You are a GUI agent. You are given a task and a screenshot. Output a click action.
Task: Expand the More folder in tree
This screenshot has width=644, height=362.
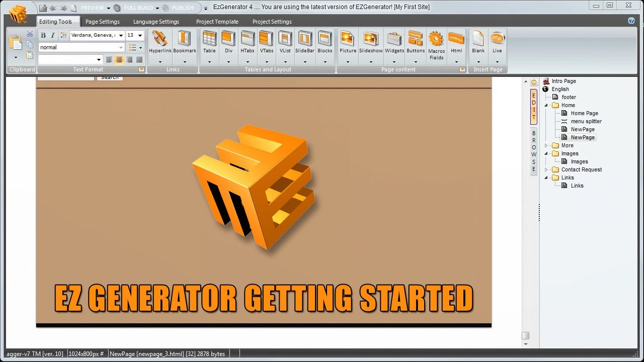point(546,145)
